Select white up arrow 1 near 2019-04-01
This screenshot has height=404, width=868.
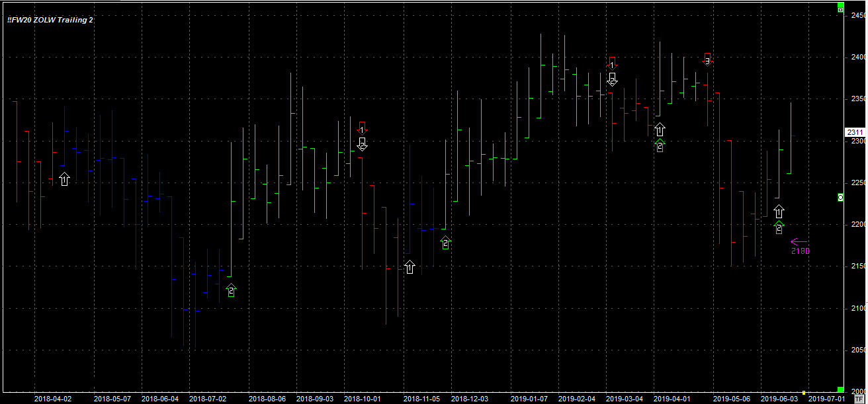pos(660,129)
